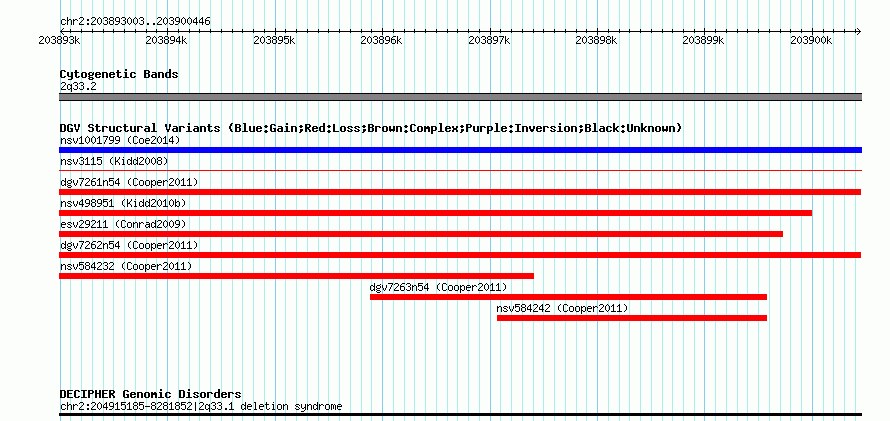Screen dimensions: 890x421
Task: Select the 2q33.2 band label
Action: pos(78,86)
